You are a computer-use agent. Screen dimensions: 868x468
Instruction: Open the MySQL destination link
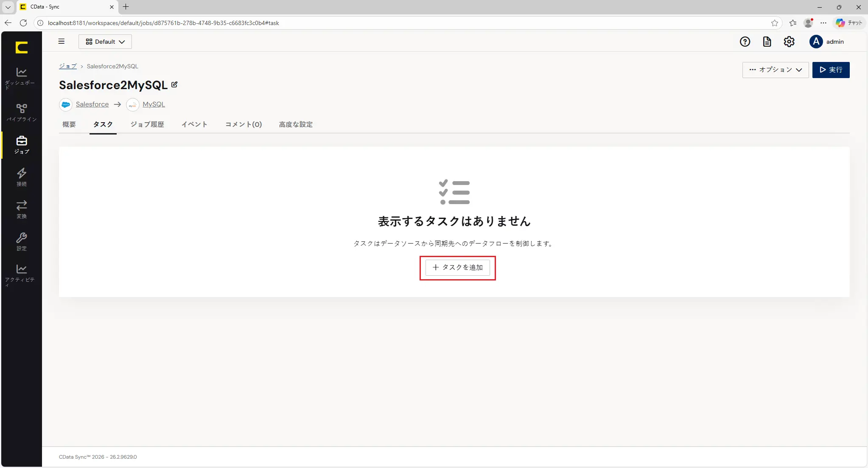point(154,104)
